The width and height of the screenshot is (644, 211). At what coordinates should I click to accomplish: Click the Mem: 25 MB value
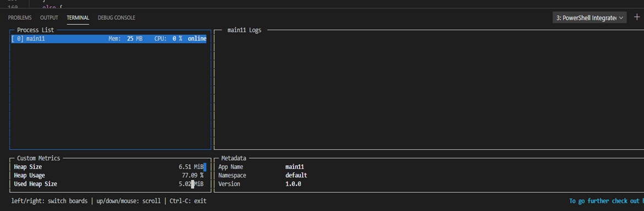coord(125,39)
